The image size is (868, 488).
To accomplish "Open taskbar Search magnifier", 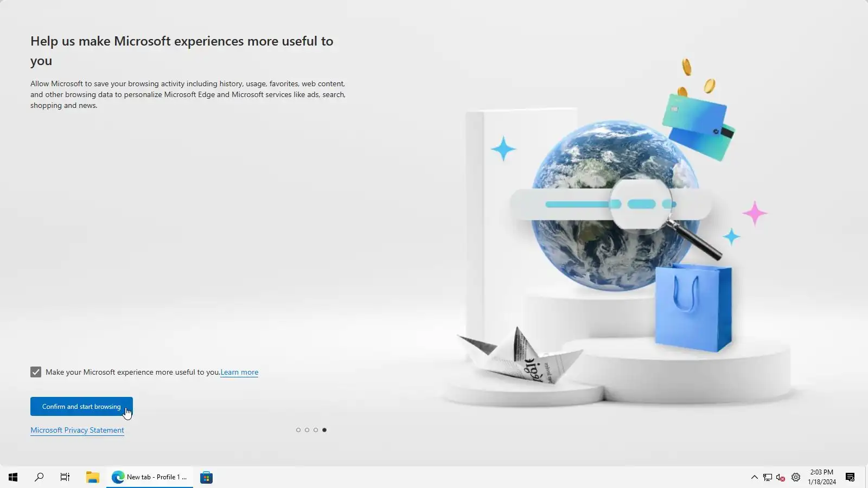I will (x=39, y=477).
